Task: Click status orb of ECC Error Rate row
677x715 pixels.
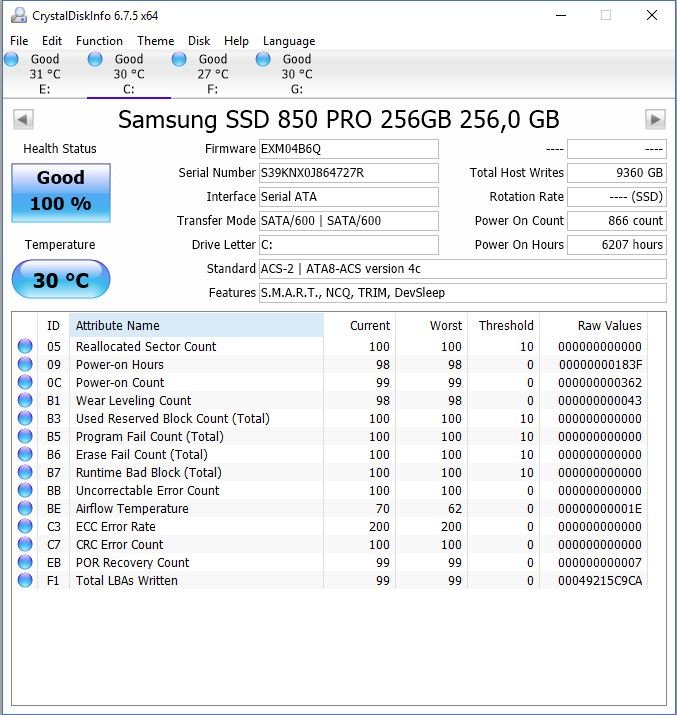Action: point(25,526)
